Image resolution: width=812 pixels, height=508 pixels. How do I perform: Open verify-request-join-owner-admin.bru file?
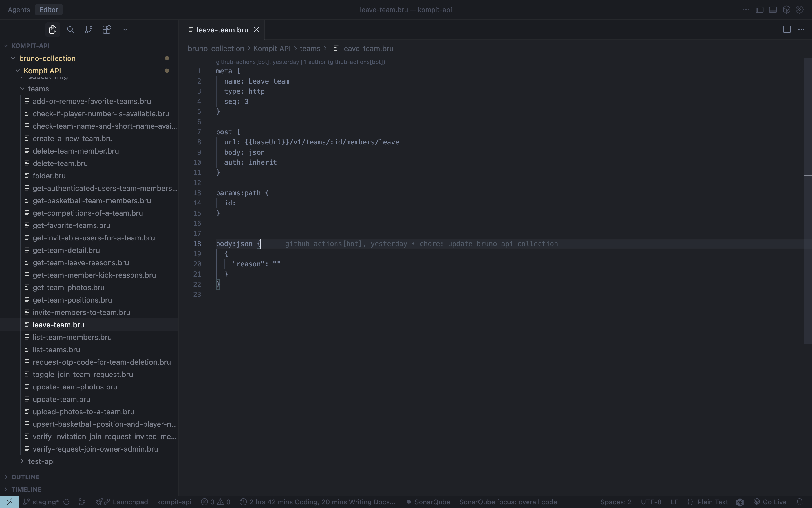click(x=89, y=449)
